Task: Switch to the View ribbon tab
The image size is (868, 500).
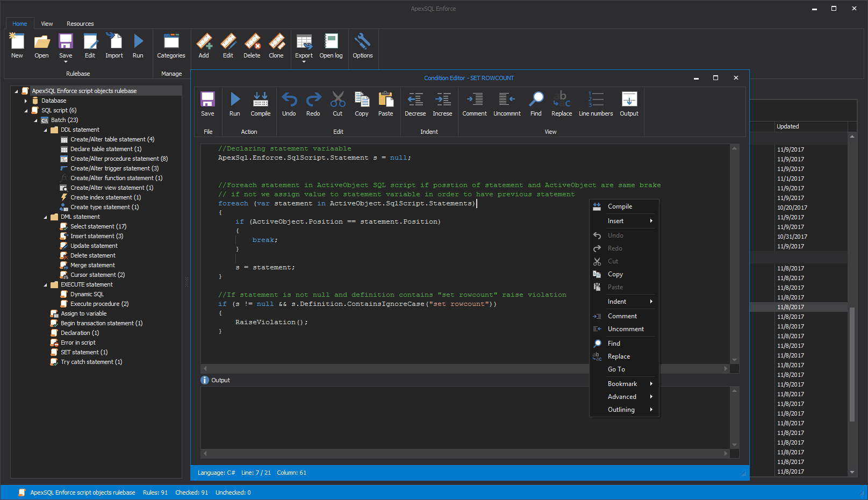Action: (x=47, y=24)
